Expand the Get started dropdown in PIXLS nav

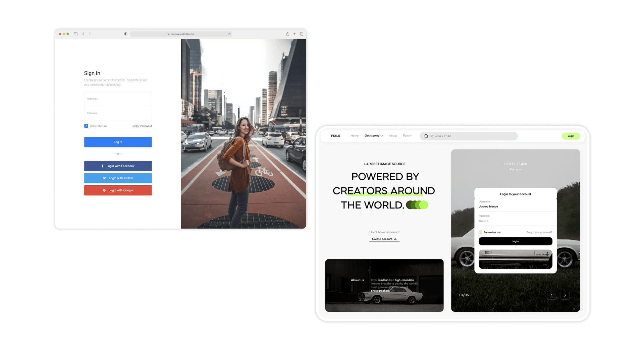coord(373,136)
